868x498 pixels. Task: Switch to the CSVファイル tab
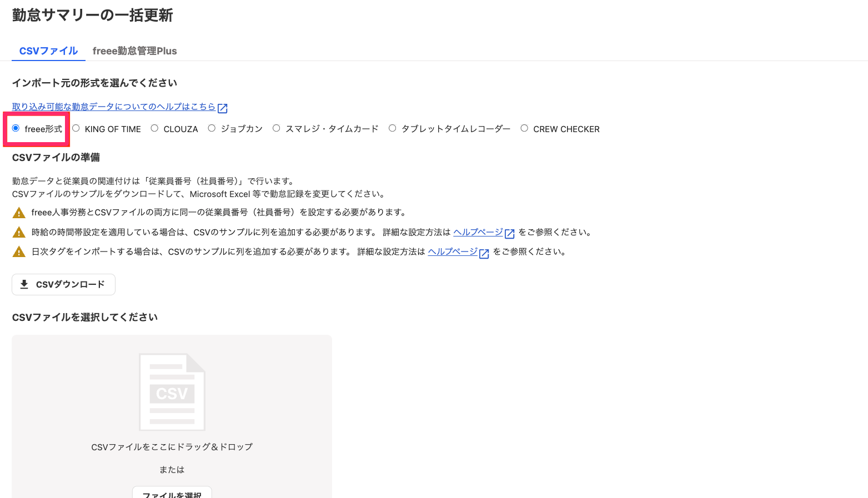[x=48, y=51]
